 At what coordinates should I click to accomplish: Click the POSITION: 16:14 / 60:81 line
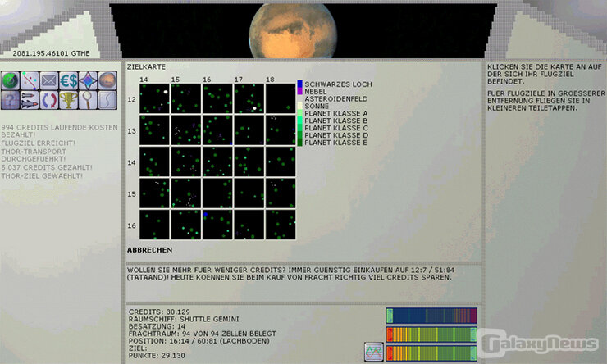[x=199, y=341]
